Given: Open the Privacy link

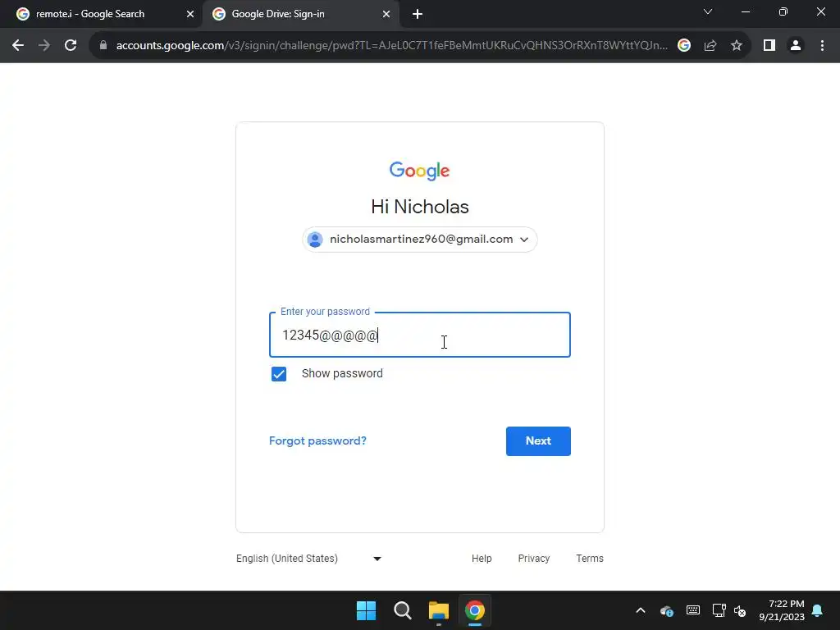Looking at the screenshot, I should 534,559.
